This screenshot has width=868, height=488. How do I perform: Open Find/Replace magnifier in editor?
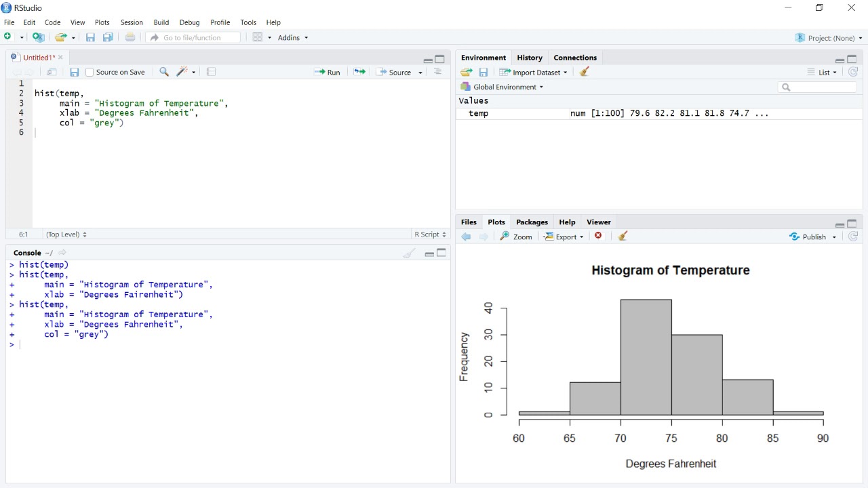[x=164, y=72]
